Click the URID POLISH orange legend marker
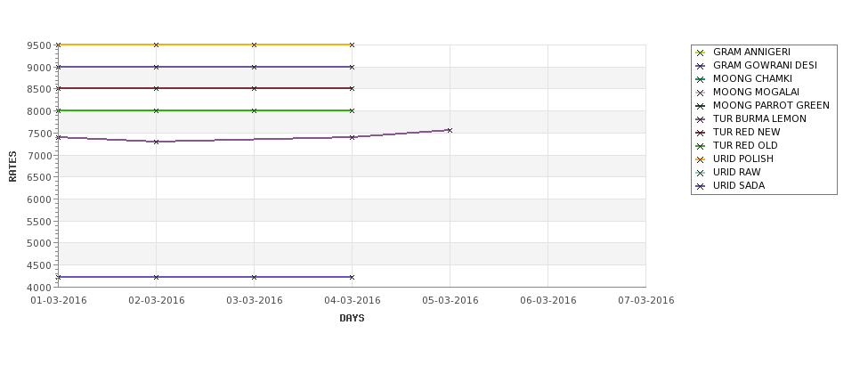Viewport: 868px width, 382px height. click(701, 159)
